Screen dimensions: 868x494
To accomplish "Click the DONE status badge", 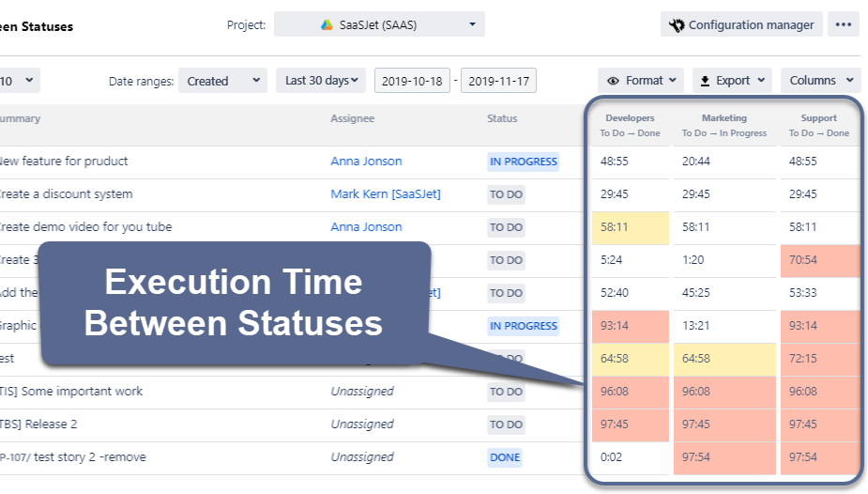I will point(505,457).
